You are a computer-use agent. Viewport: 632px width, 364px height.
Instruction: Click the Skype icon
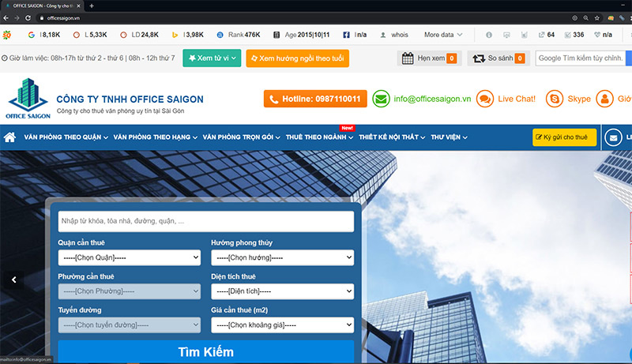coord(555,99)
